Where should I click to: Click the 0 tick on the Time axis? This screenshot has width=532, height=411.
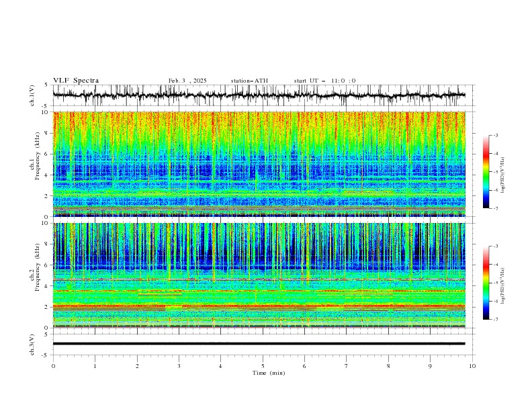pos(53,366)
